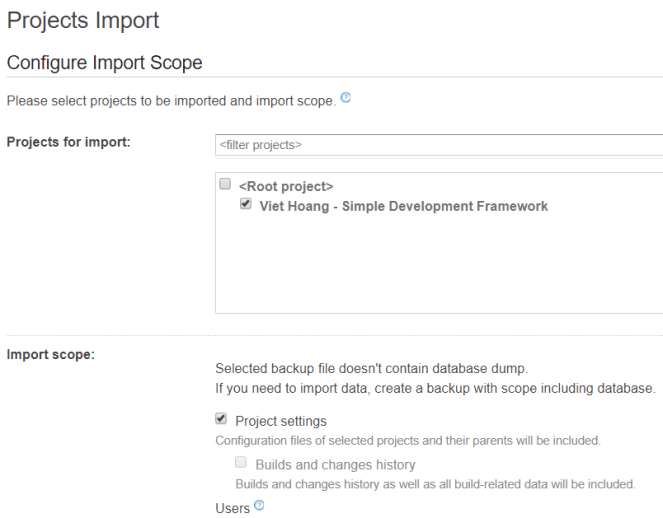Screen dimensions: 663x518
Task: Select the <Root project> label text
Action: (x=285, y=186)
